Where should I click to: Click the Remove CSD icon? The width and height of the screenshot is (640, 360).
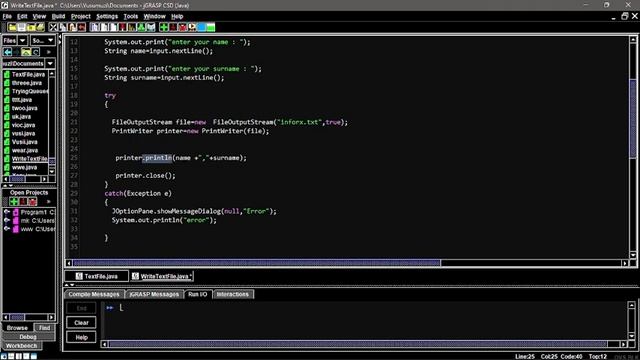[104, 27]
